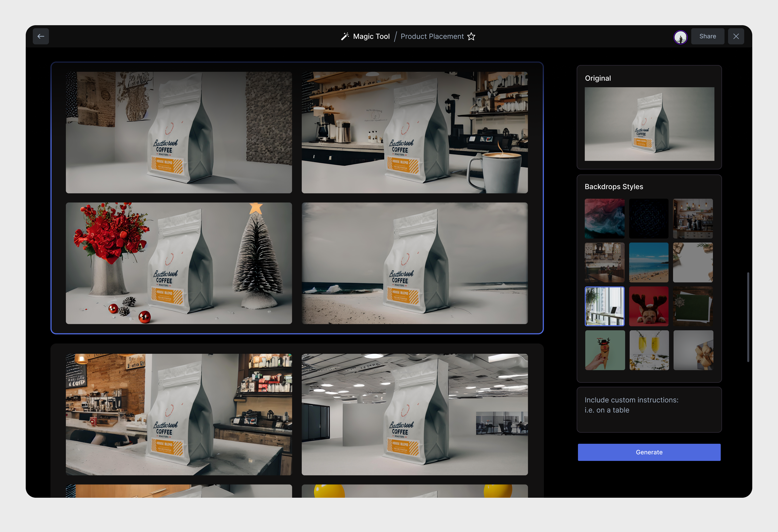Open the red flowers Christmas tree result
This screenshot has width=778, height=532.
click(x=179, y=263)
